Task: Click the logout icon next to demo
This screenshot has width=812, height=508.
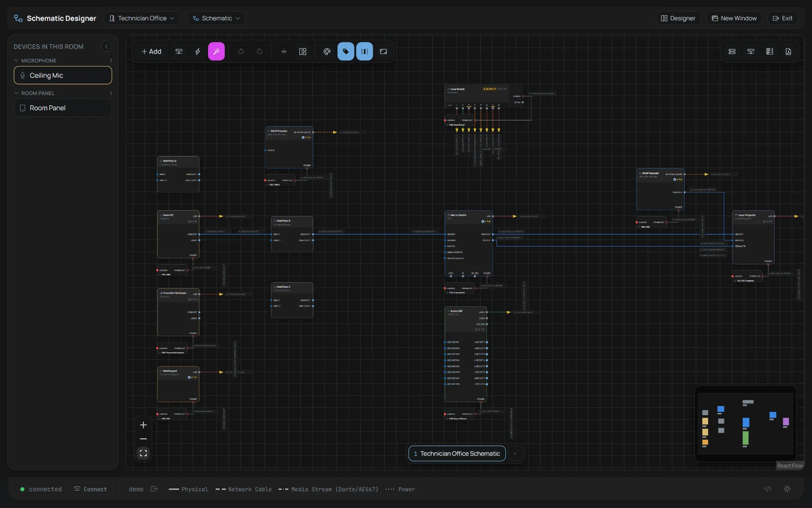Action: [154, 489]
